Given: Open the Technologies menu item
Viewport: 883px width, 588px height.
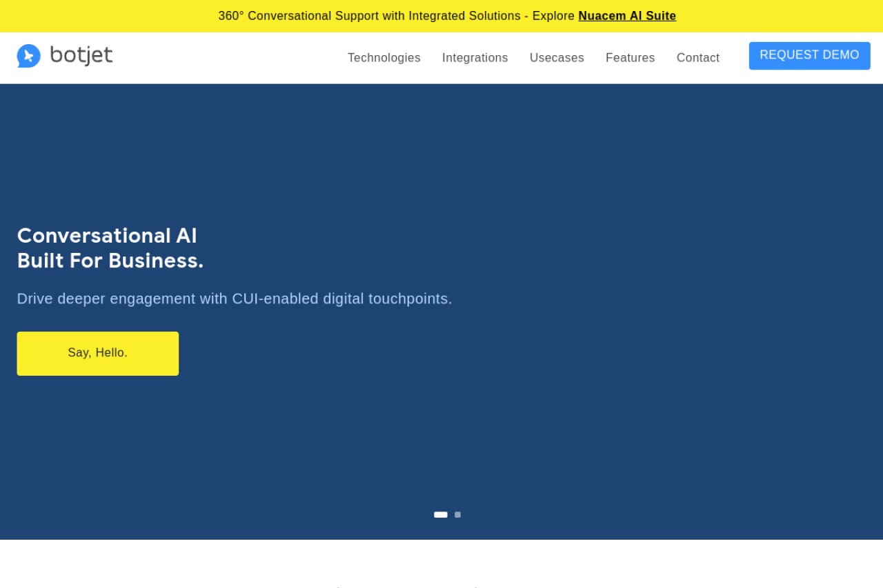Looking at the screenshot, I should tap(384, 58).
